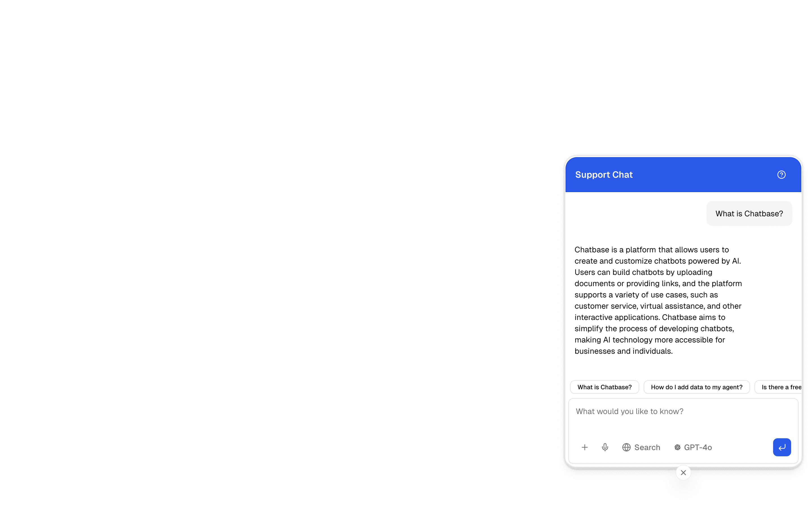Image resolution: width=812 pixels, height=507 pixels.
Task: Activate the microphone icon for voice input
Action: click(605, 447)
